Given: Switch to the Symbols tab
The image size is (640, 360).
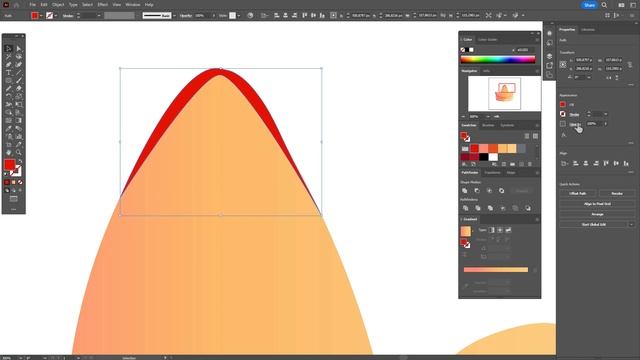Looking at the screenshot, I should tap(507, 125).
